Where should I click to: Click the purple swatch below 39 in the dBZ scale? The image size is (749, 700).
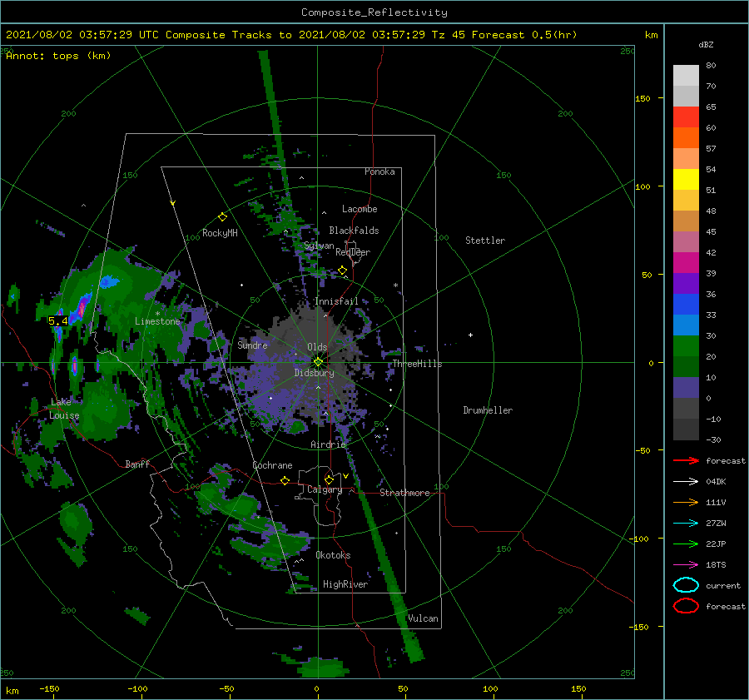tap(686, 283)
